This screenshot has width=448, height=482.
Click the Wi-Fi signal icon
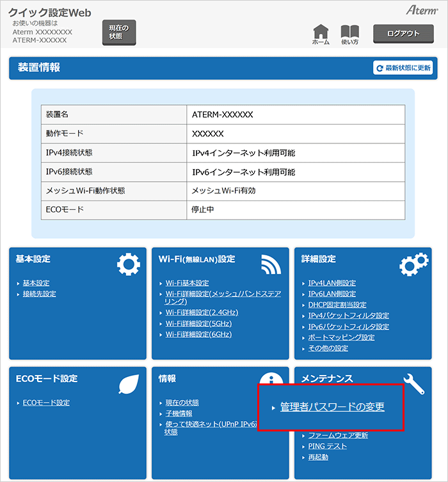pos(271,264)
